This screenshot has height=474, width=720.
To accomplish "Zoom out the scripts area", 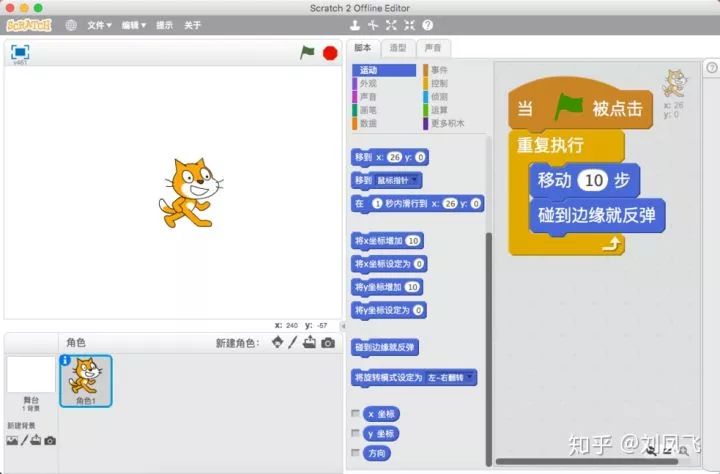I will pos(652,451).
